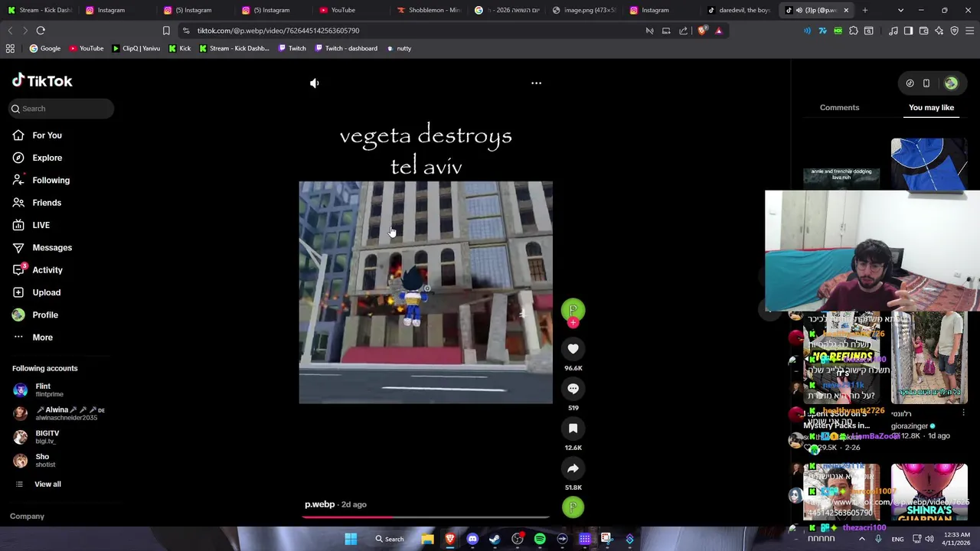Bookmark the video with the save icon
This screenshot has height=551, width=980.
pos(573,429)
